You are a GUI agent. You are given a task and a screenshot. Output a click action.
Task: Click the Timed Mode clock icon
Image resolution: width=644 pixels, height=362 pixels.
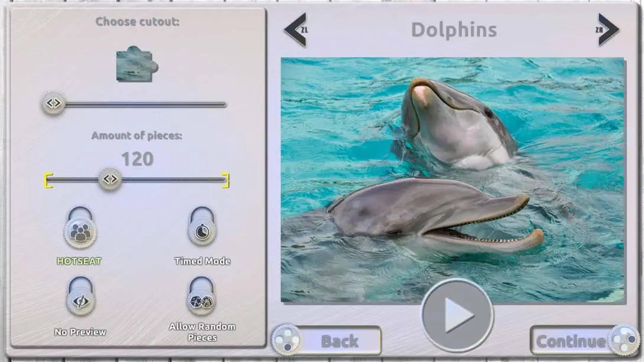coord(201,231)
